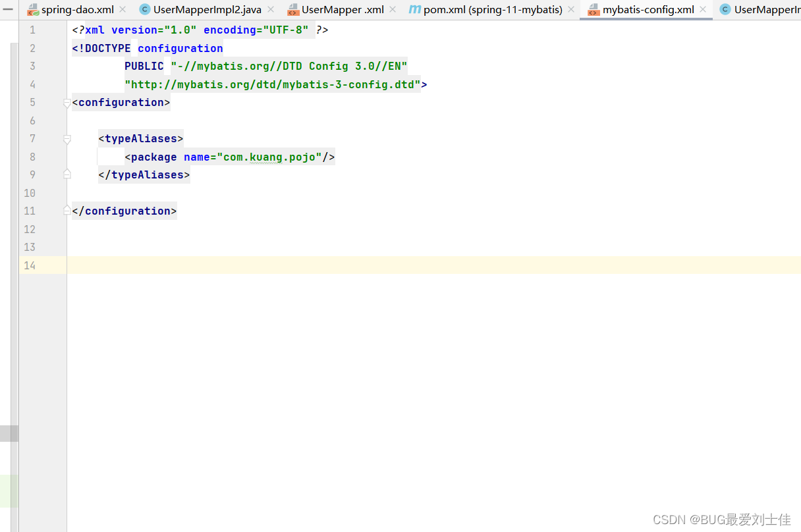Click the gray marker in the left scrollbar strip
Image resolution: width=801 pixels, height=532 pixels.
(9, 433)
